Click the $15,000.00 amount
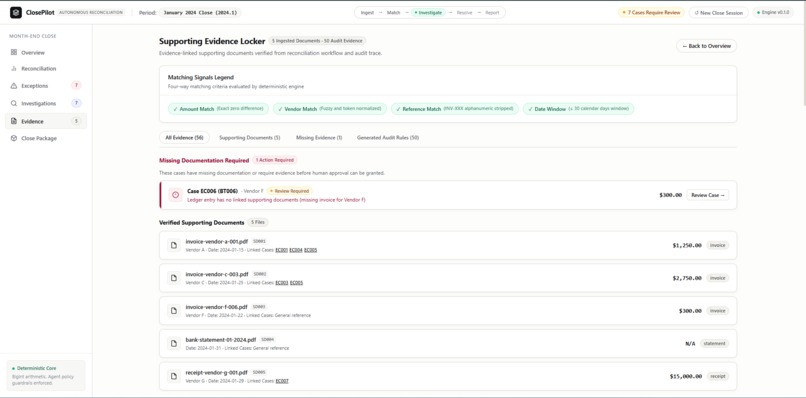The height and width of the screenshot is (398, 806). 686,376
